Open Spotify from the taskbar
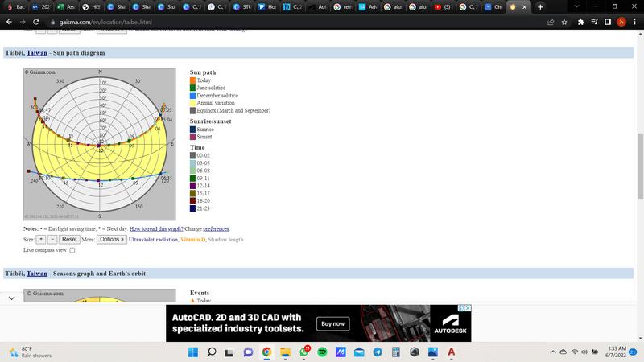The width and height of the screenshot is (644, 362). (x=323, y=352)
